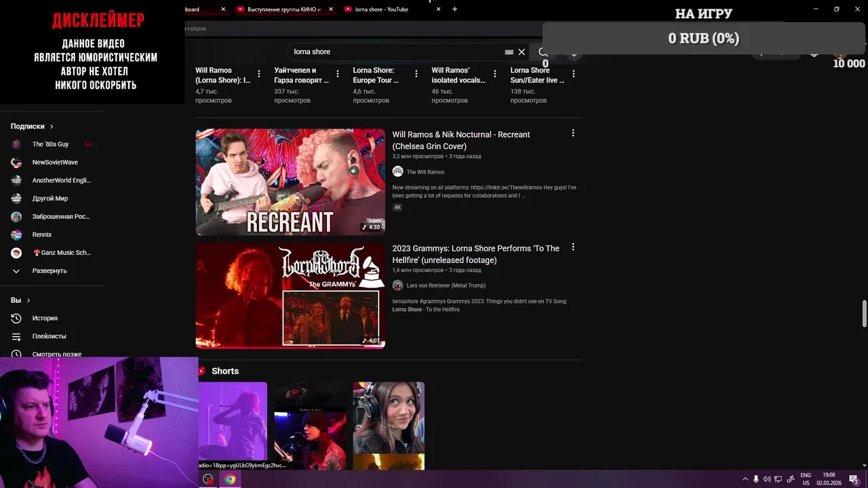Open 'Will Ramos & Nik Nocturnal - Recreant' title
This screenshot has width=868, height=488.
[x=461, y=140]
